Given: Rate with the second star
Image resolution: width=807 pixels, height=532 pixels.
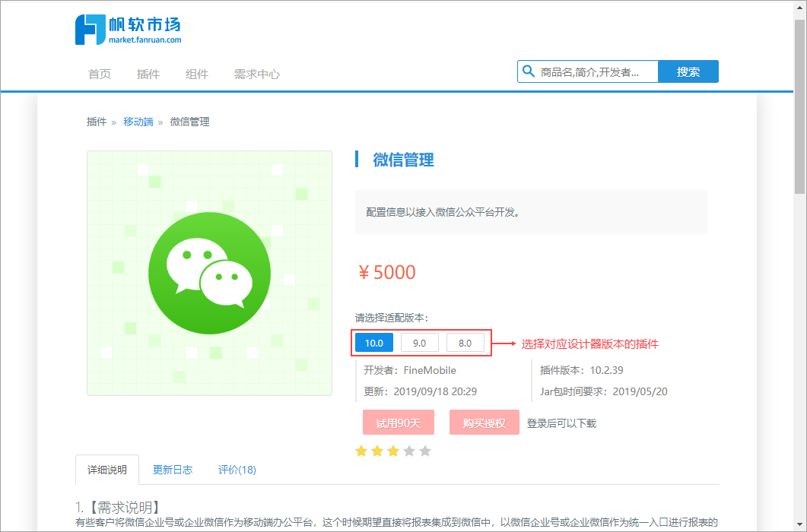Looking at the screenshot, I should coord(377,451).
